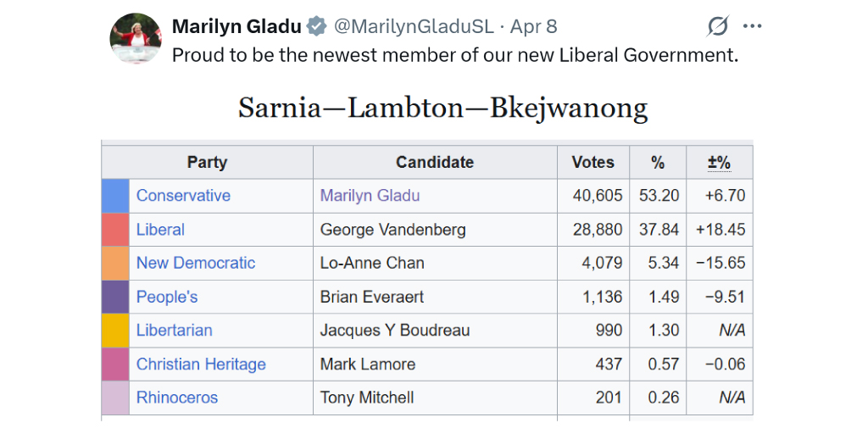The width and height of the screenshot is (868, 434).
Task: Click the Marilyn Gladu candidate link
Action: pyautogui.click(x=370, y=196)
